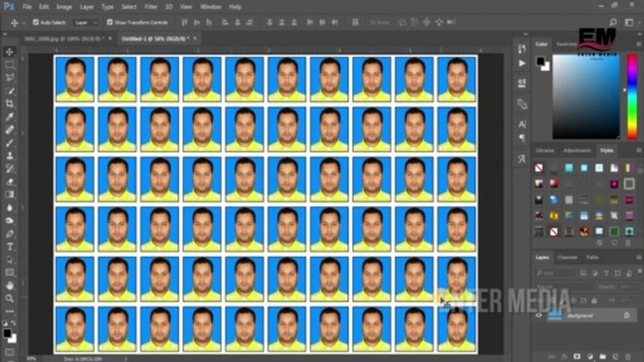Select the Eyedropper tool
Image resolution: width=644 pixels, height=362 pixels.
tap(10, 117)
